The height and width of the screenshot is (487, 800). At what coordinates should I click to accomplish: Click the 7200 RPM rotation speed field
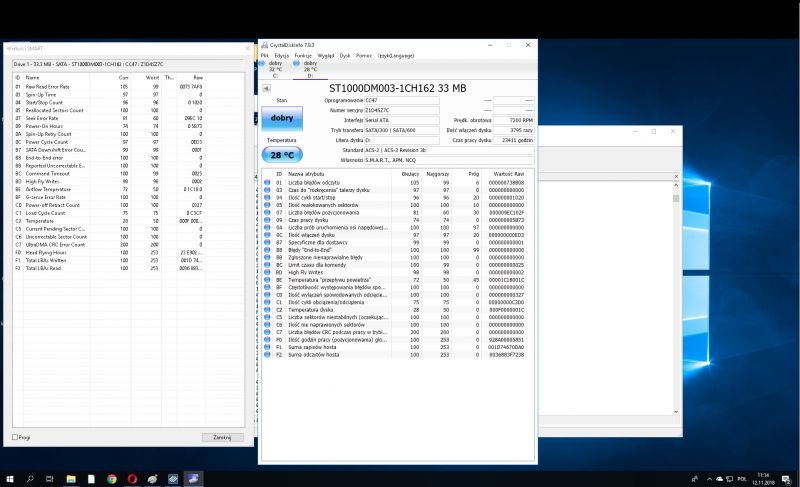point(513,120)
